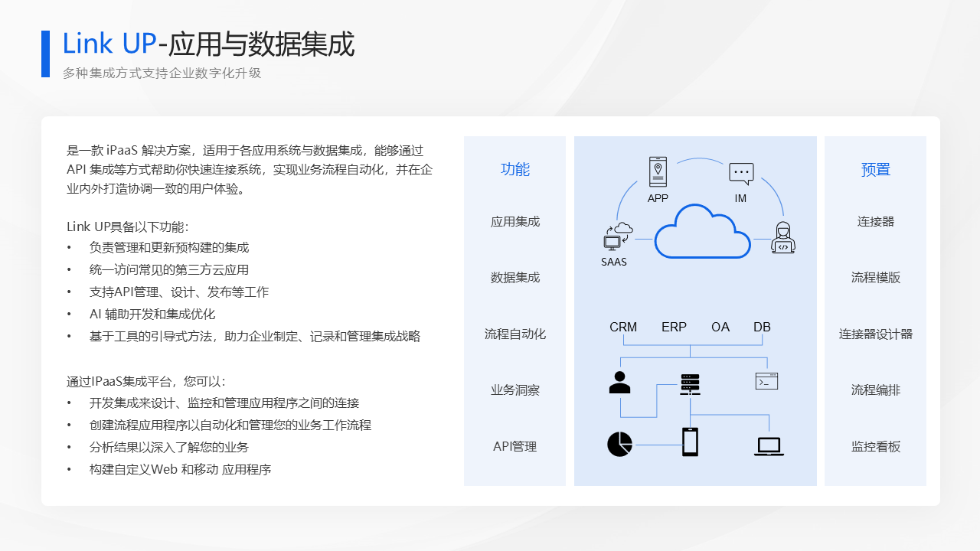Select bullet 统一访问常见的第三方云应用

(169, 270)
